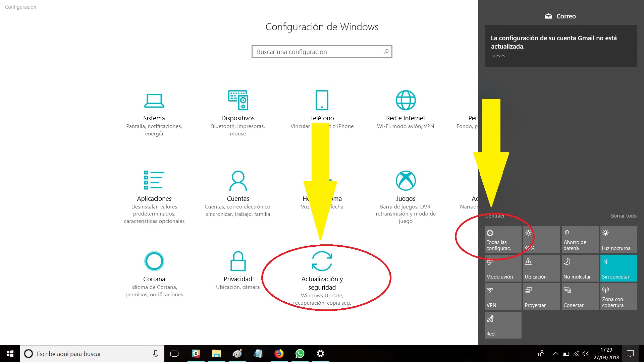Open Conectar quick action tile
This screenshot has width=644, height=362.
tap(580, 297)
